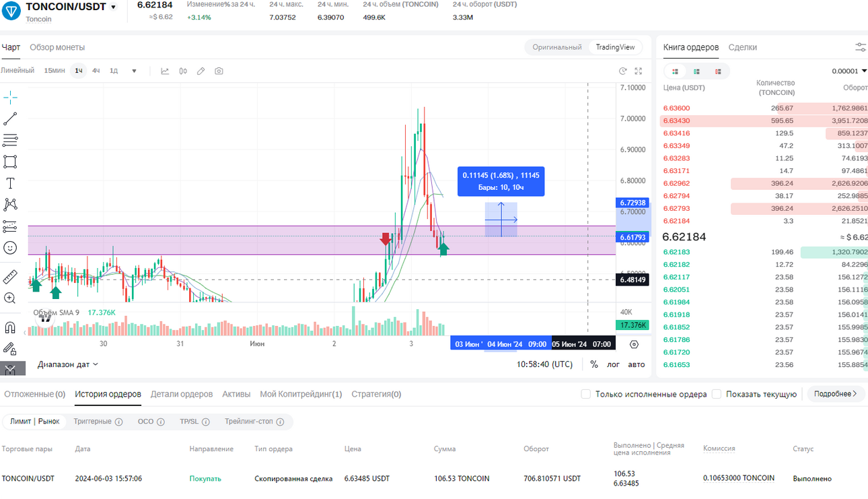Show combined buy and sell order book view
Viewport: 868px width, 499px height.
pos(675,71)
